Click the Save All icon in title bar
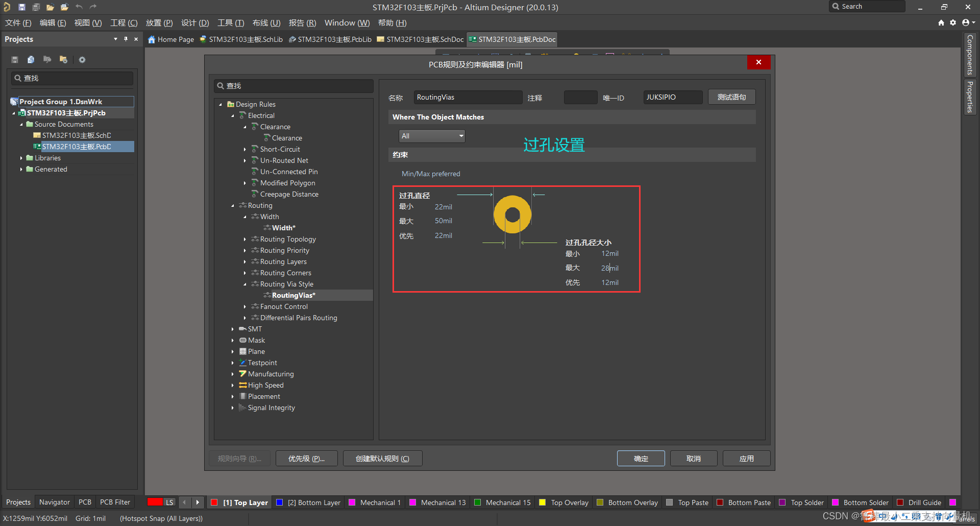The height and width of the screenshot is (526, 980). (x=36, y=7)
